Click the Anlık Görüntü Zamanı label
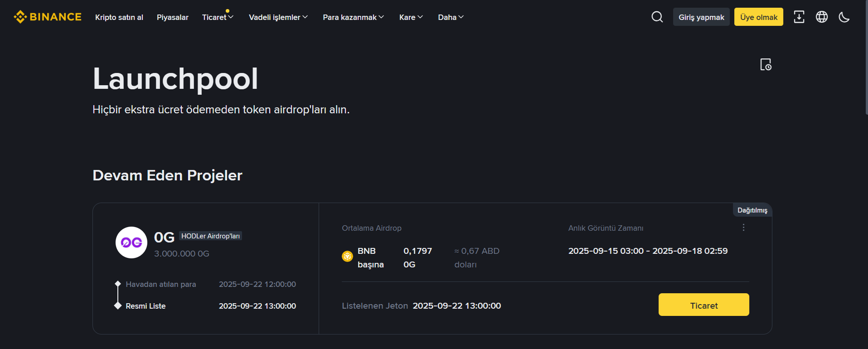 coord(606,228)
